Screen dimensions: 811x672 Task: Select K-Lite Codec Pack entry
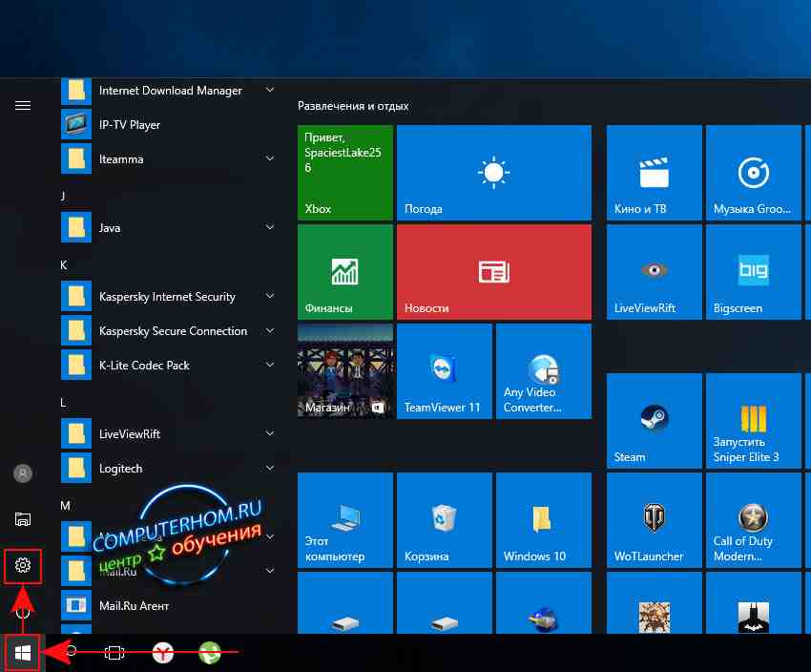pyautogui.click(x=170, y=366)
